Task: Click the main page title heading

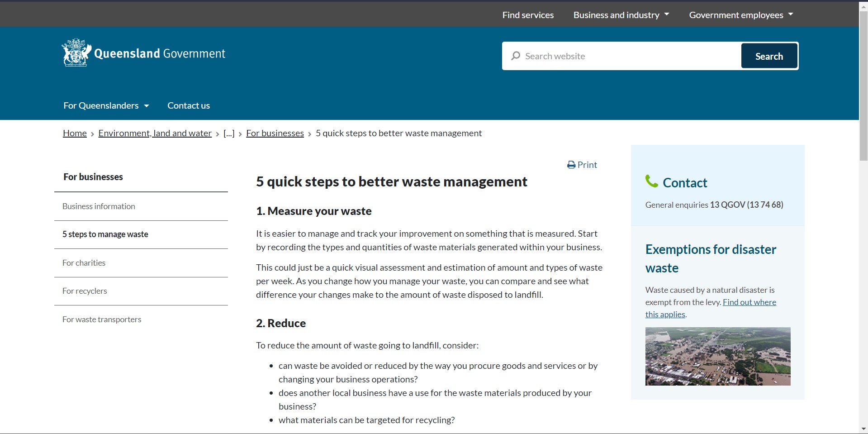Action: point(392,182)
